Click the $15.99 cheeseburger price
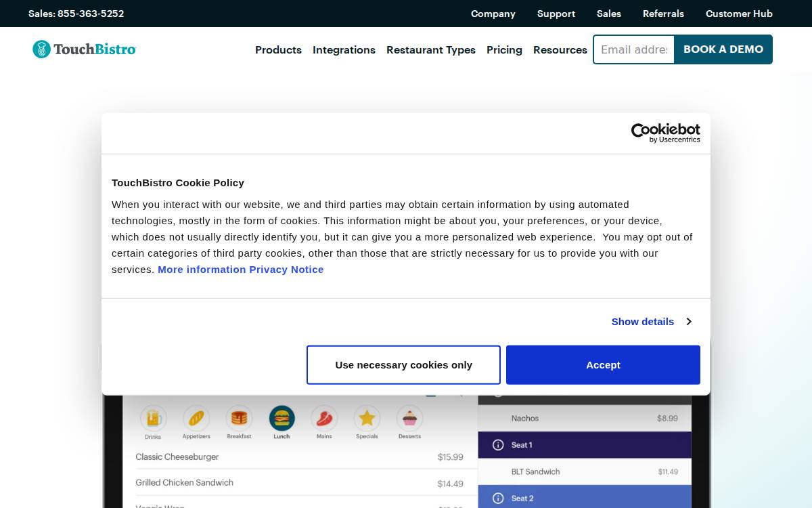This screenshot has height=508, width=812. pyautogui.click(x=451, y=457)
